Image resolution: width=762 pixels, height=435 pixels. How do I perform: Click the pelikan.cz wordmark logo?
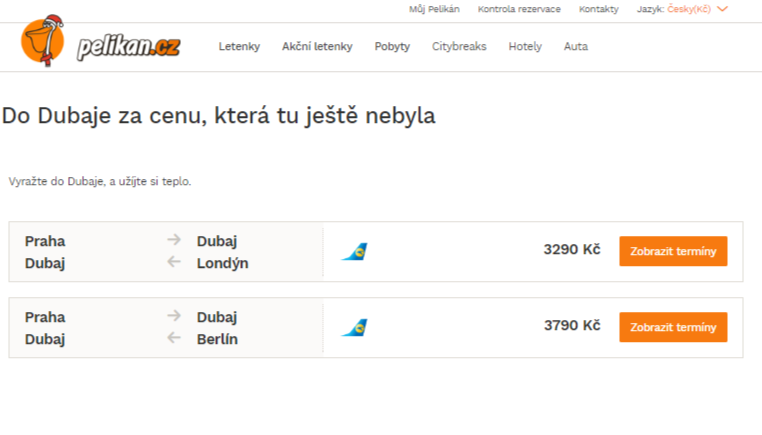click(129, 48)
